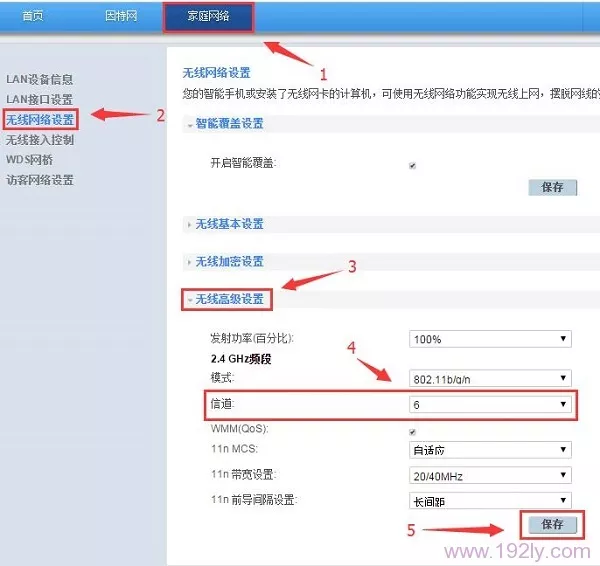Open the WDS网桥 page
The width and height of the screenshot is (600, 566).
(x=29, y=160)
